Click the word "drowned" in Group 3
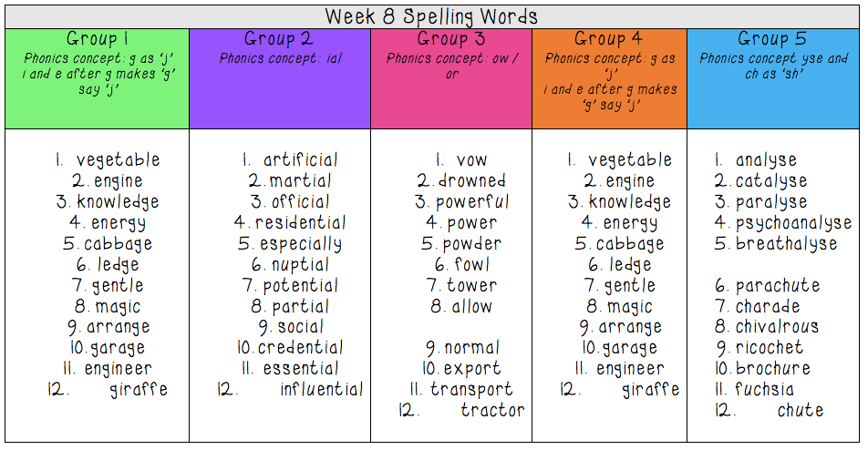Screen dimensions: 868x450 pyautogui.click(x=471, y=181)
